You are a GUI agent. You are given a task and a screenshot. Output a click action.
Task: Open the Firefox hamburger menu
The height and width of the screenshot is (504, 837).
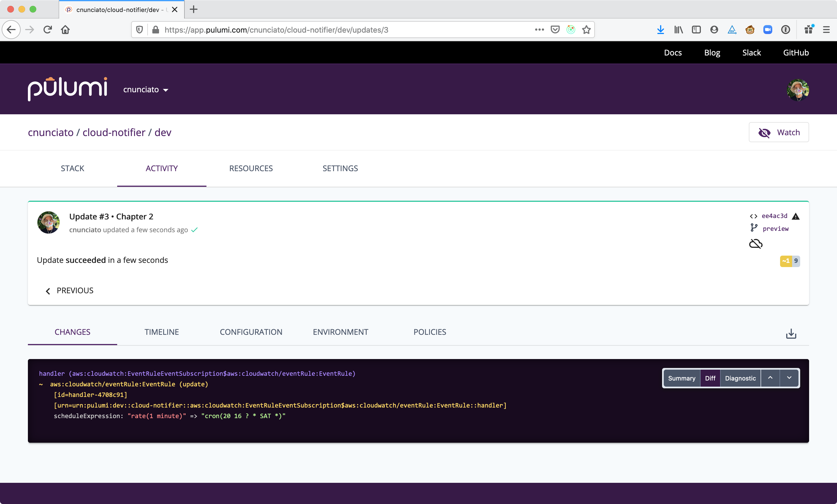[826, 30]
